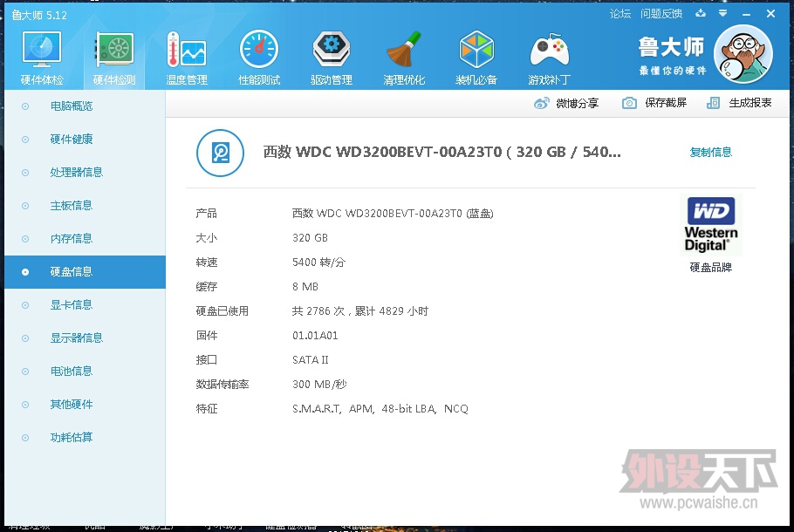Open 问题反馈 feedback link
The height and width of the screenshot is (532, 794).
click(661, 14)
